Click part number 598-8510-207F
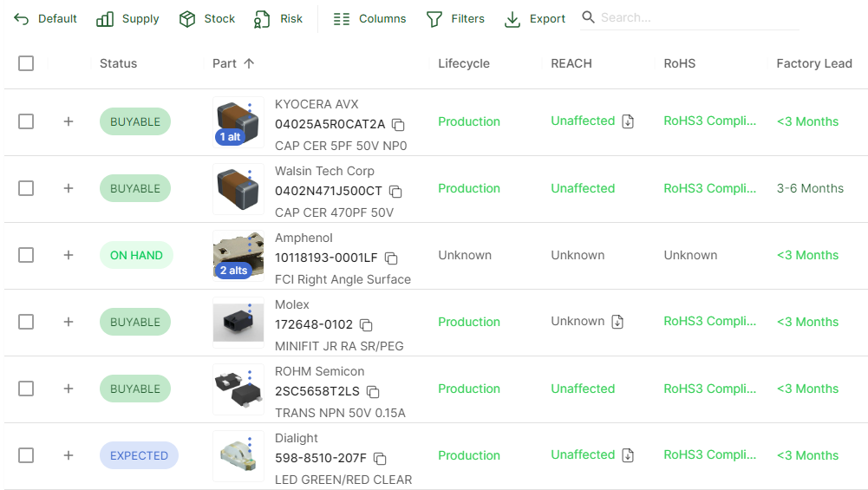Image resolution: width=868 pixels, height=490 pixels. (321, 458)
